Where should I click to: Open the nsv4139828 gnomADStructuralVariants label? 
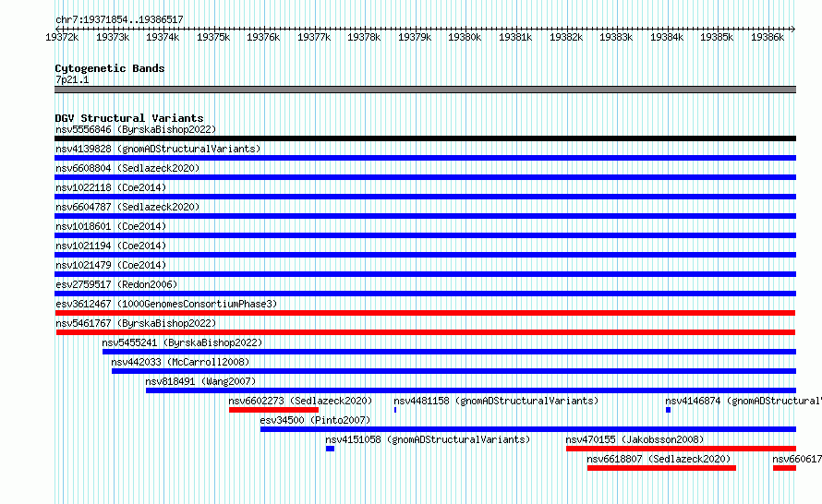[158, 149]
